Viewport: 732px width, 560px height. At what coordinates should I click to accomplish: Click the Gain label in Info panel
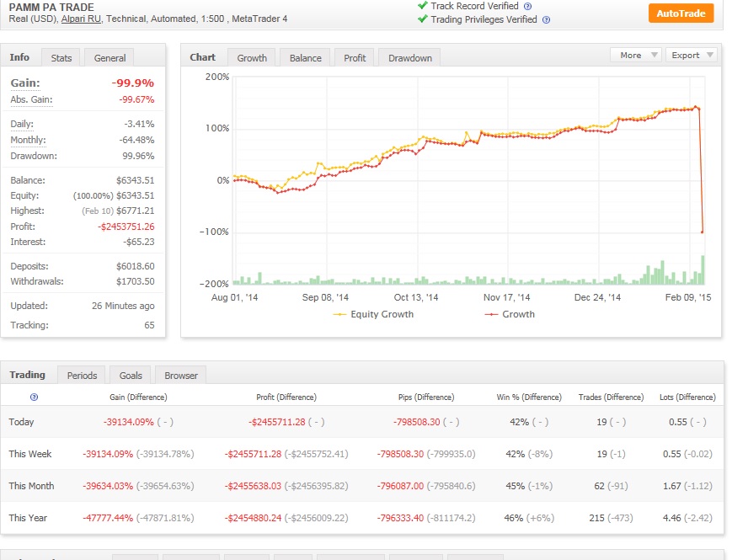[x=25, y=83]
